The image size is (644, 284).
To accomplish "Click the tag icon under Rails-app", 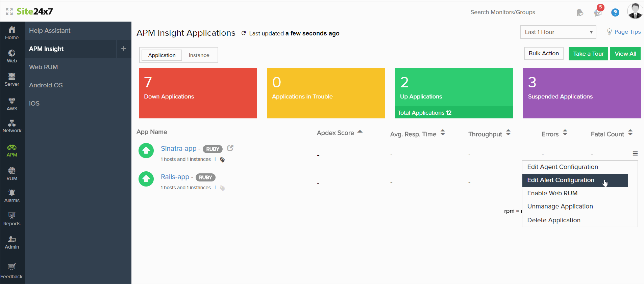I will click(222, 188).
